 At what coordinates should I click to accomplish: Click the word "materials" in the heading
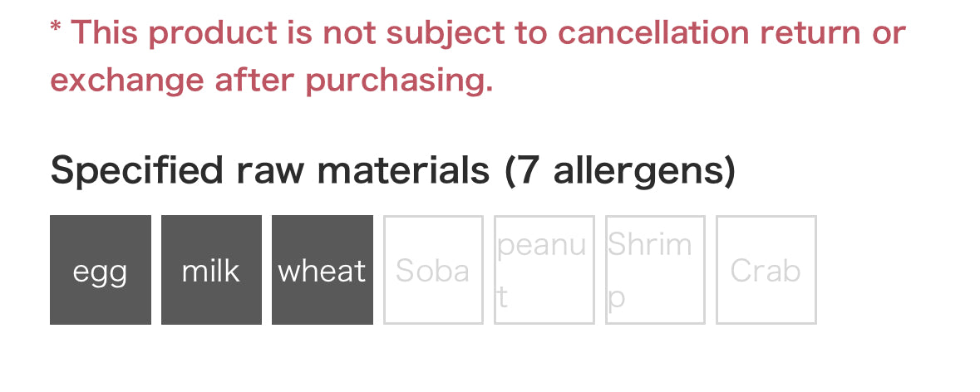coord(403,170)
